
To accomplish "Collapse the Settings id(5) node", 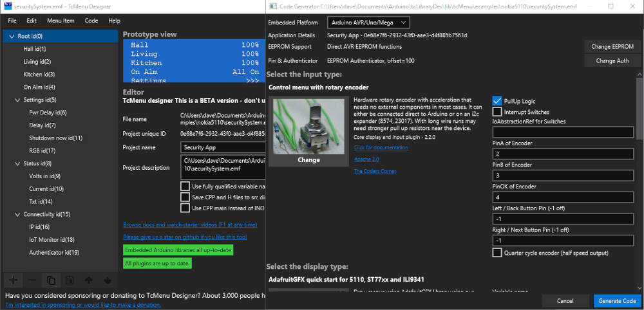I will [17, 100].
